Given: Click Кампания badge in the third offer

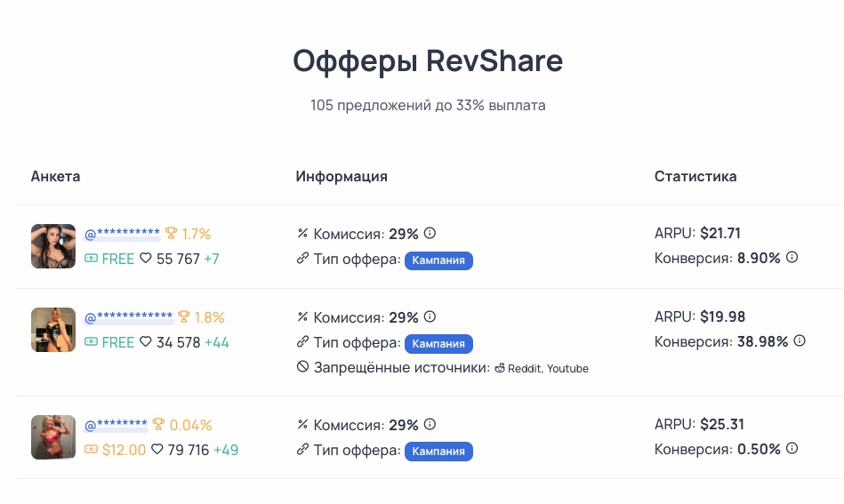Looking at the screenshot, I should [438, 452].
